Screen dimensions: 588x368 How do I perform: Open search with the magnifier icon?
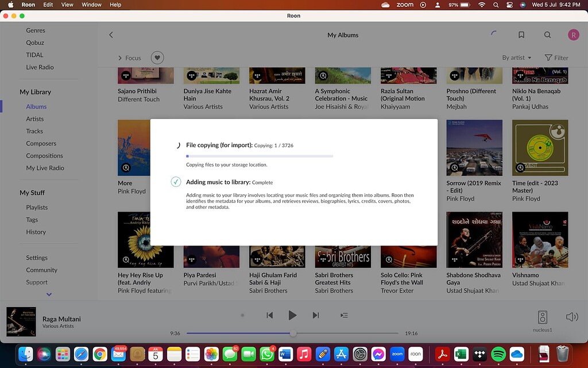coord(547,35)
